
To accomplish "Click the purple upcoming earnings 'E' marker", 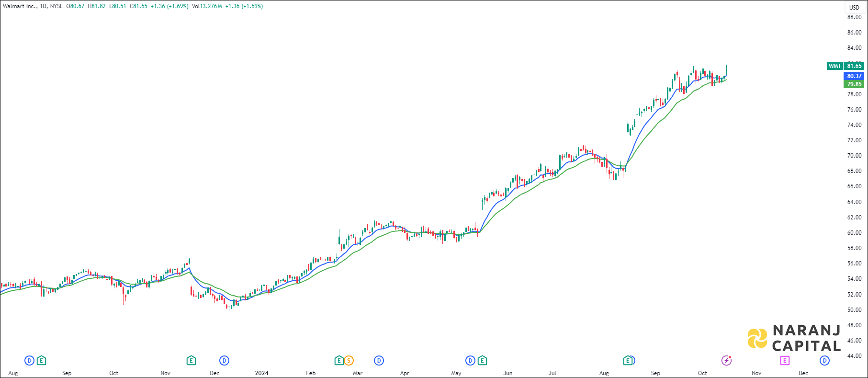I will pos(785,360).
